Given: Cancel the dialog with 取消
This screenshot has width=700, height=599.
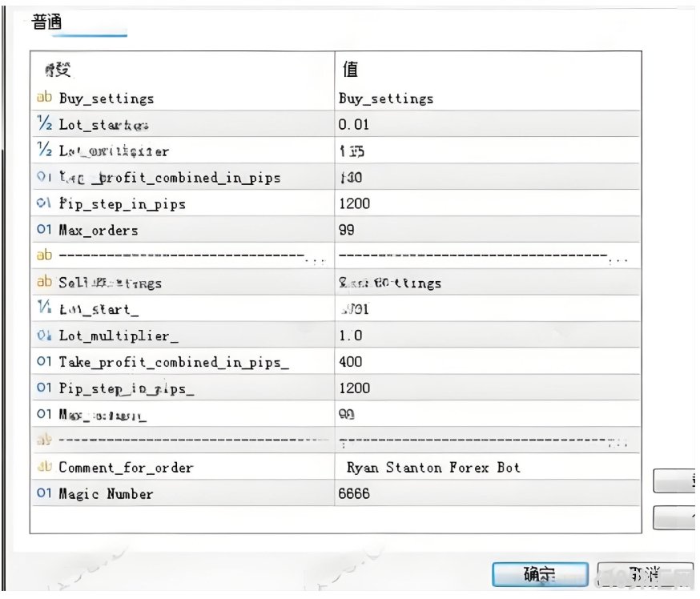Looking at the screenshot, I should pyautogui.click(x=645, y=574).
